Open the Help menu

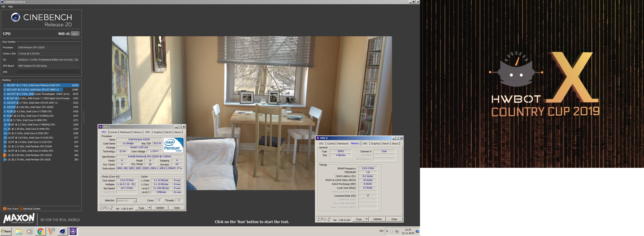[10, 7]
